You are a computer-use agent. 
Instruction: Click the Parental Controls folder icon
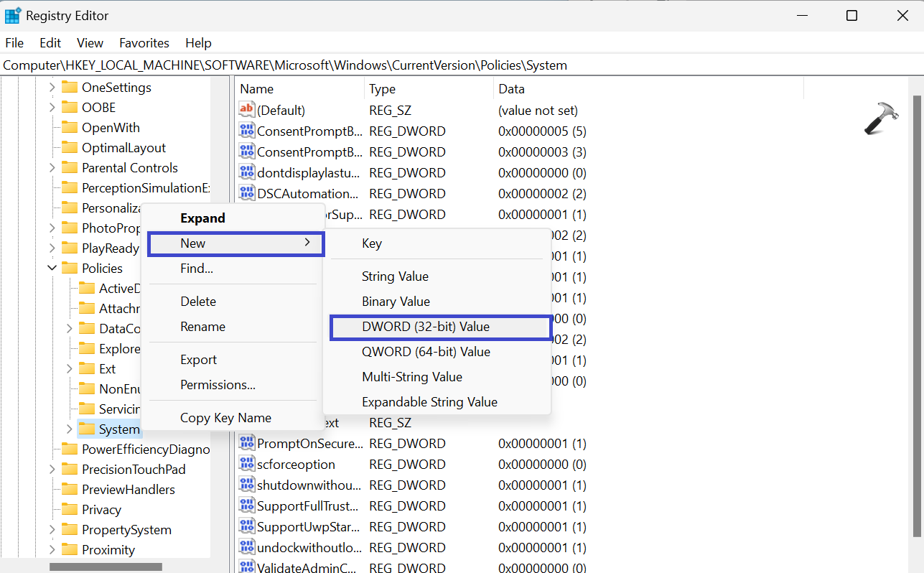pos(70,168)
